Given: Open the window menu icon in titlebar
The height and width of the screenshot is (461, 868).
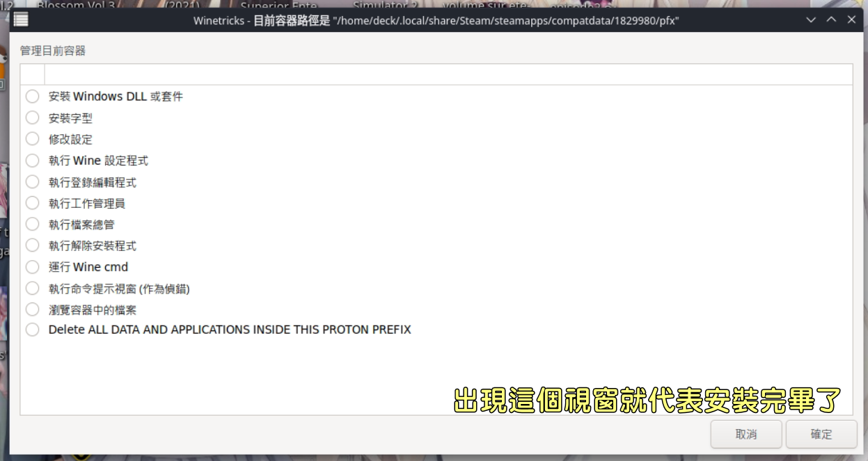Looking at the screenshot, I should [21, 20].
